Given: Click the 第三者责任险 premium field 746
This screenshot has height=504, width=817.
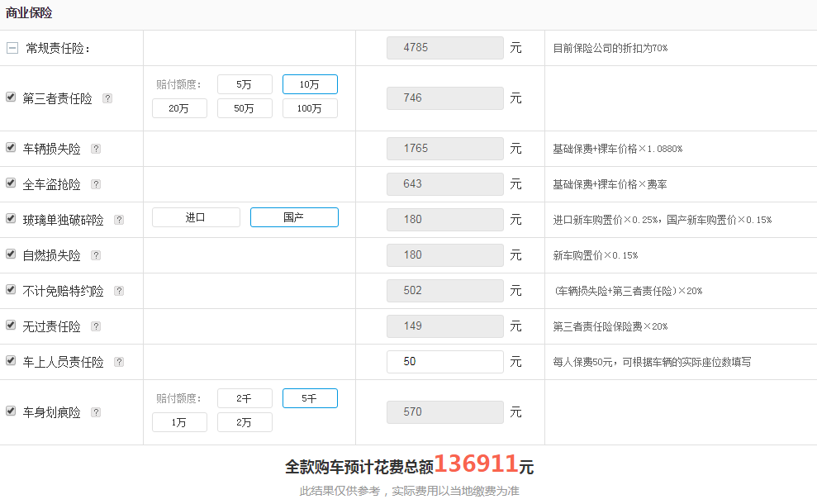Looking at the screenshot, I should click(x=445, y=98).
